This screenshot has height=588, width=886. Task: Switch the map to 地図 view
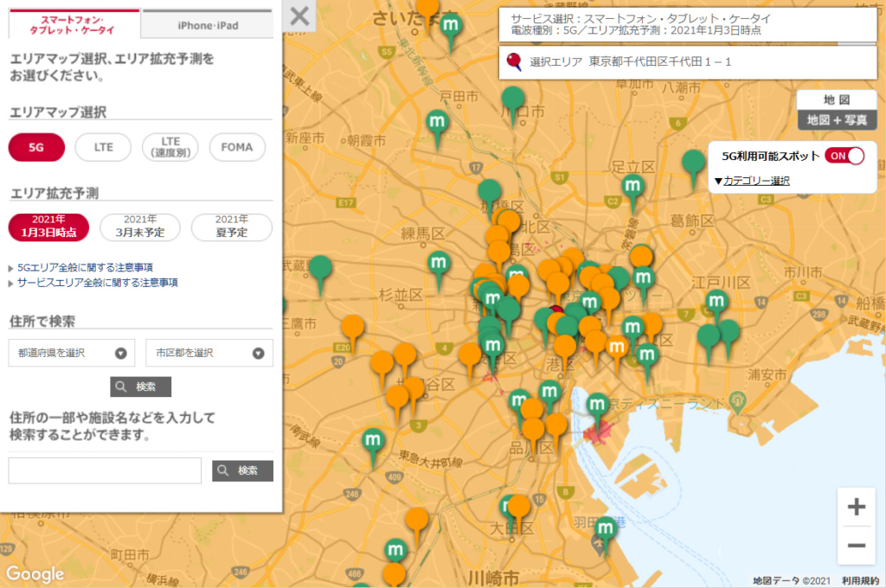point(837,100)
